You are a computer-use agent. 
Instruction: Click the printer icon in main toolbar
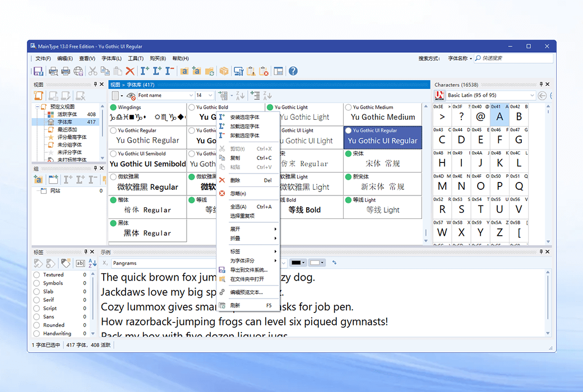click(x=66, y=71)
